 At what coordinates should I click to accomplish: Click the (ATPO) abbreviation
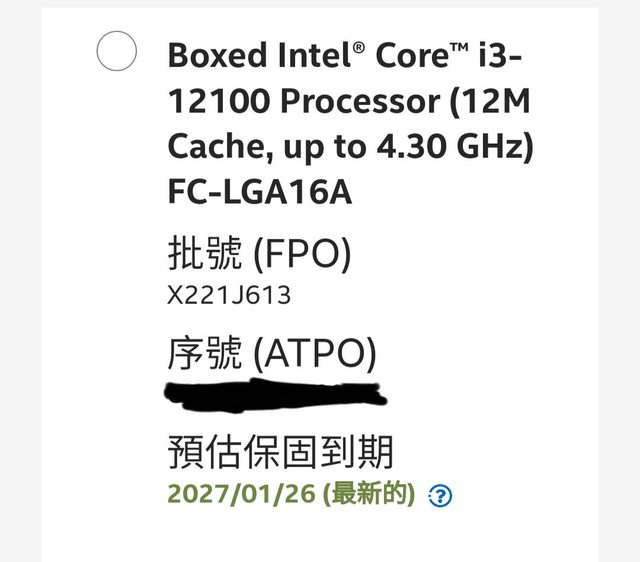click(x=316, y=353)
